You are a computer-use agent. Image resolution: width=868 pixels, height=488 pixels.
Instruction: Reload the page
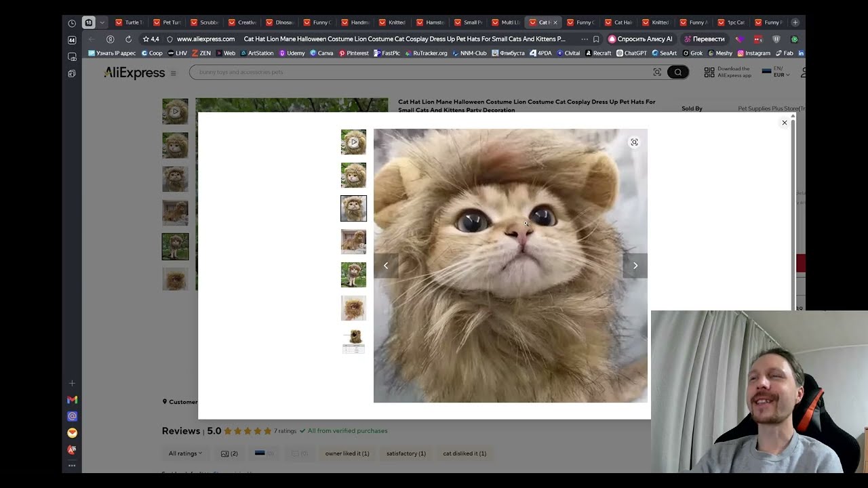point(128,39)
